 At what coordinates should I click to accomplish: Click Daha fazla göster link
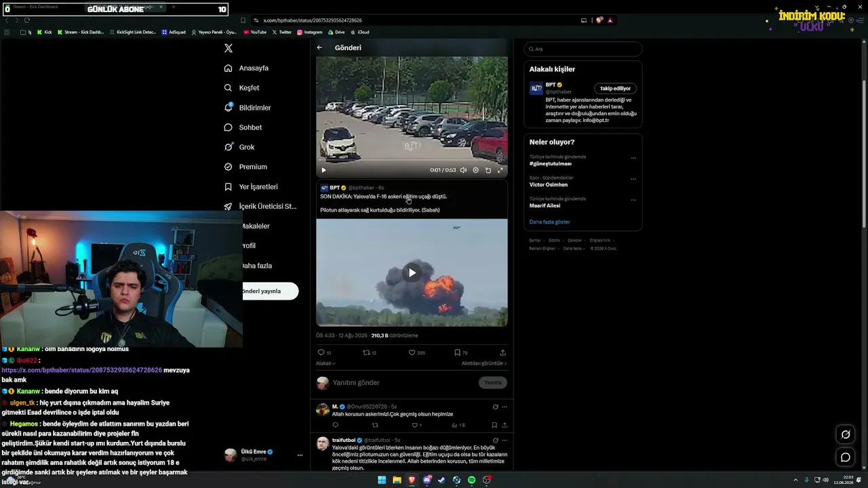tap(550, 222)
